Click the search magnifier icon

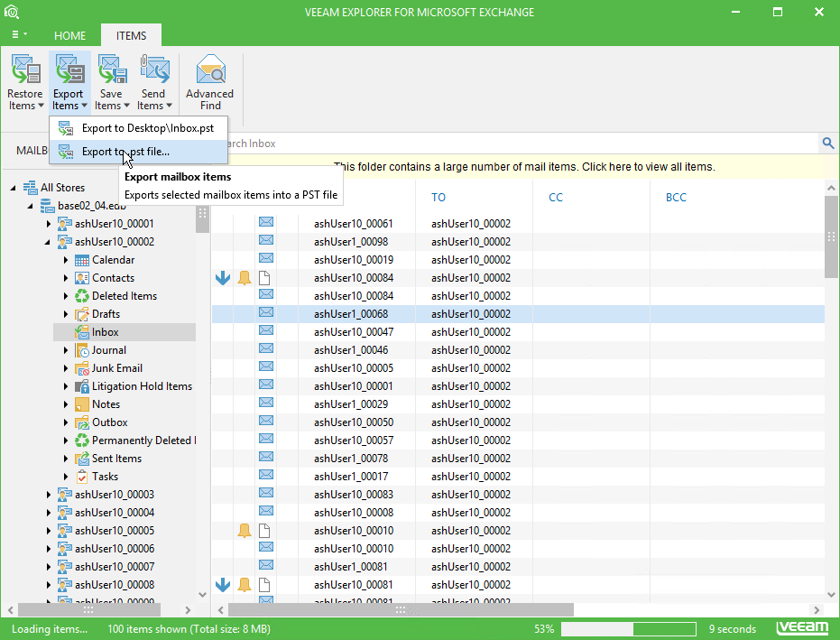[827, 144]
